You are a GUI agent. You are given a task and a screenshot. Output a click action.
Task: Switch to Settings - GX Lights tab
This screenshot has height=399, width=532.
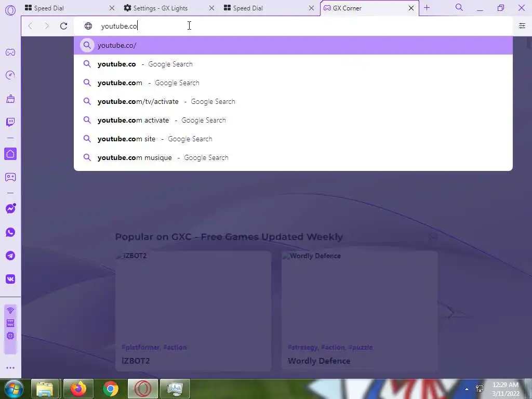click(169, 8)
